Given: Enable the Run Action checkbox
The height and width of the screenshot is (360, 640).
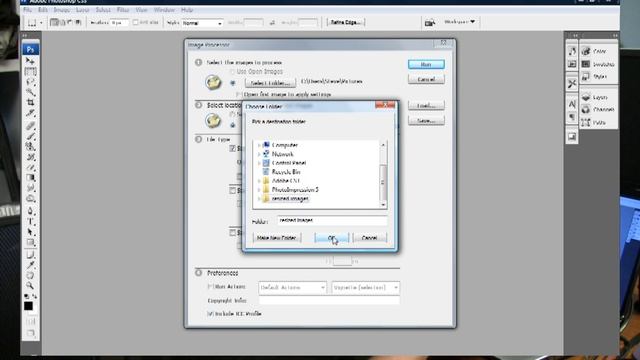Looking at the screenshot, I should tap(210, 287).
